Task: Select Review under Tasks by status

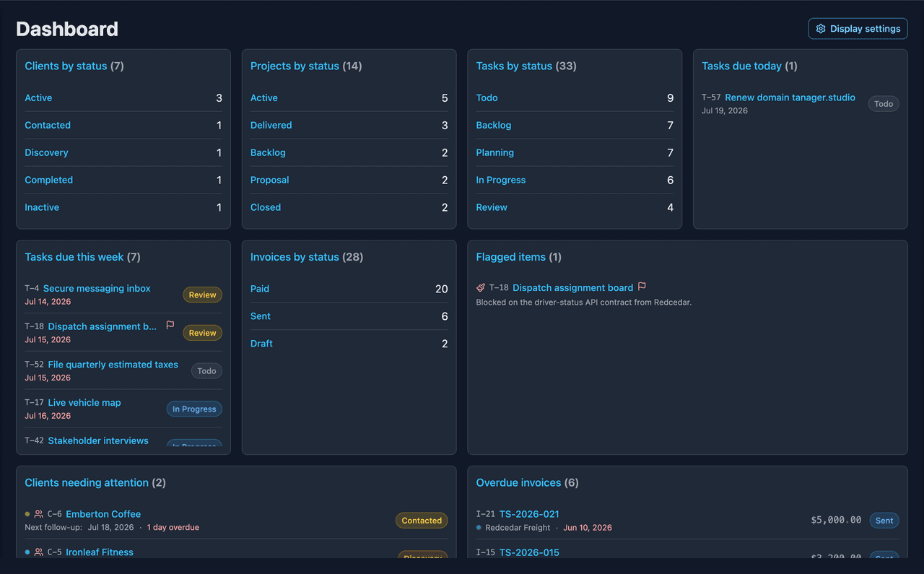Action: [492, 208]
